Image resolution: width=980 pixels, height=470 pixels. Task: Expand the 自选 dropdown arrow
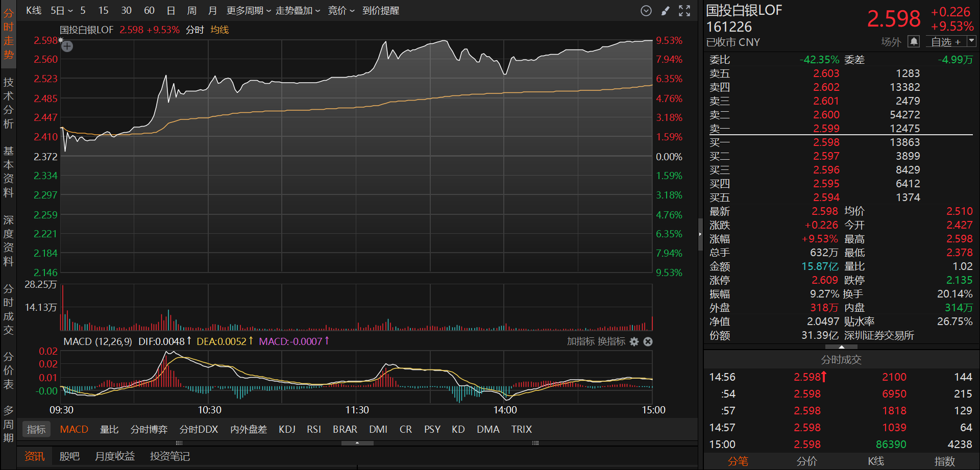971,41
